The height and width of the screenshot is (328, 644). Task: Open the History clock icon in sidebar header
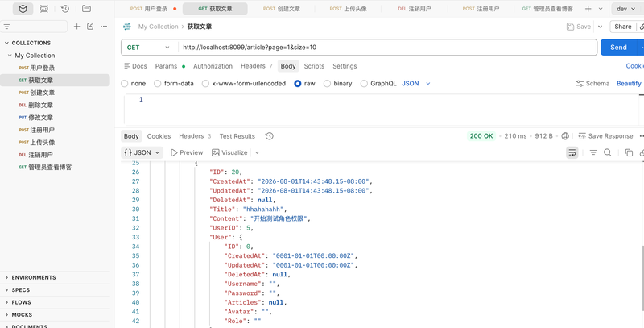pos(65,9)
